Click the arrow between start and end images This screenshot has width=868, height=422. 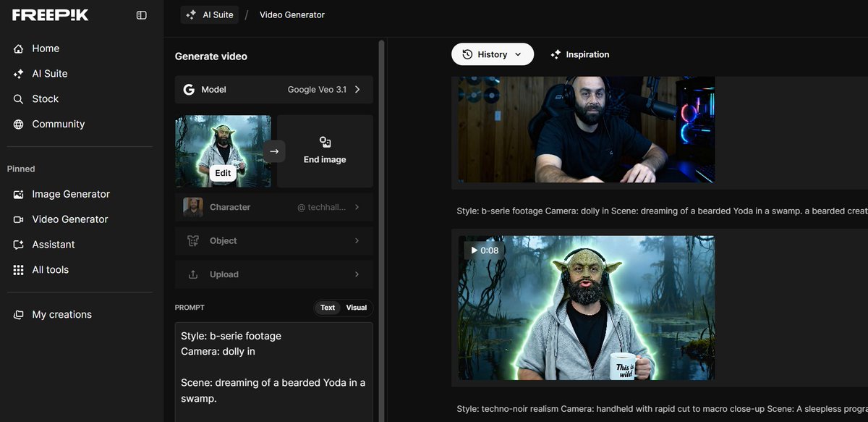point(274,151)
